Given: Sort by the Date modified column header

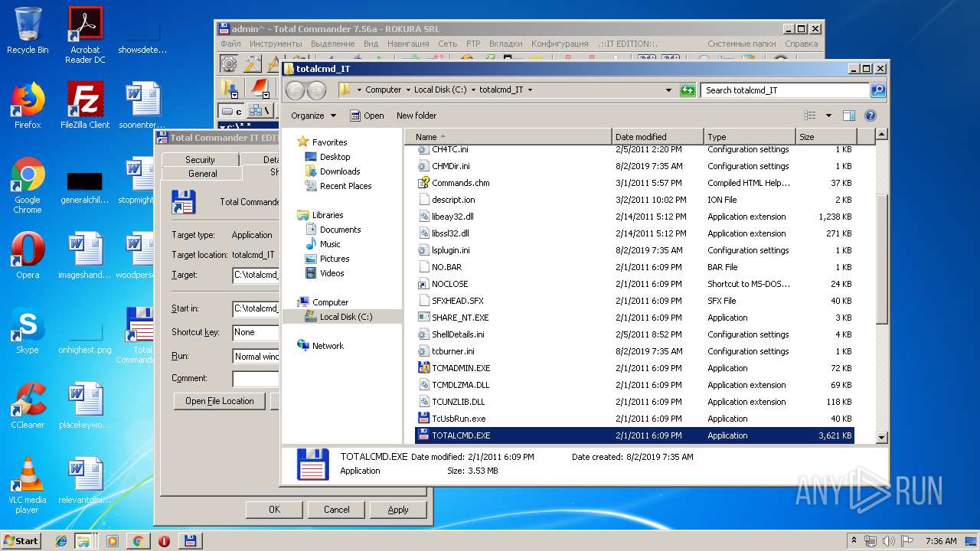Looking at the screenshot, I should (x=658, y=137).
